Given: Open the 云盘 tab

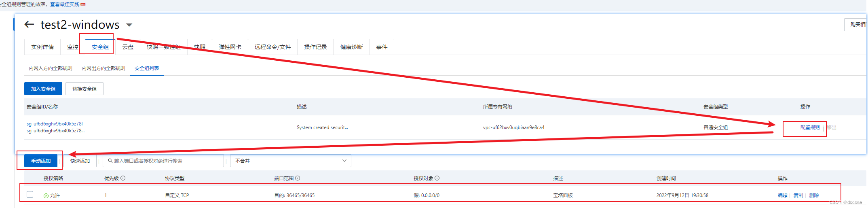Looking at the screenshot, I should 128,47.
